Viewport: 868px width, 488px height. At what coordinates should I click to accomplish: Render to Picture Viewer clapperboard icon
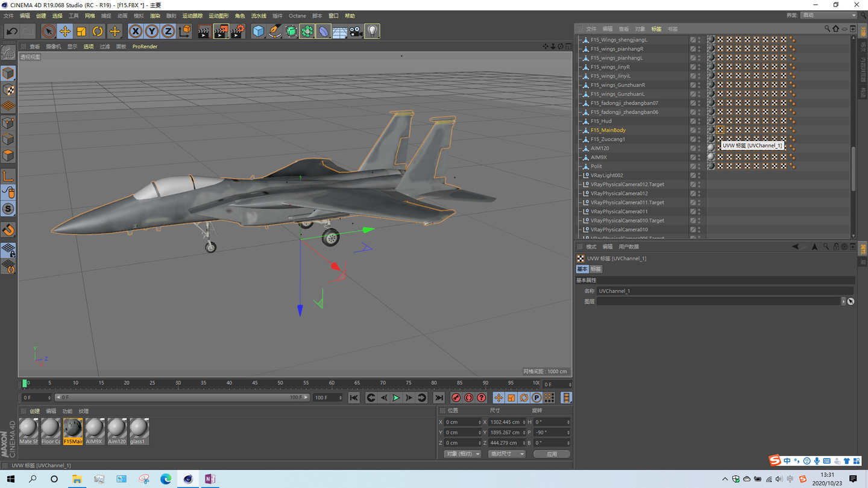(221, 31)
